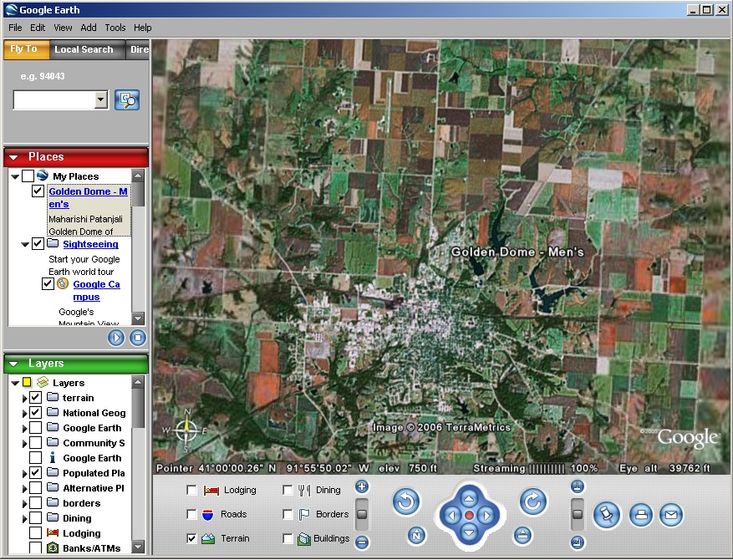Expand the Populated Pla layer folder
The image size is (733, 560).
click(x=24, y=474)
